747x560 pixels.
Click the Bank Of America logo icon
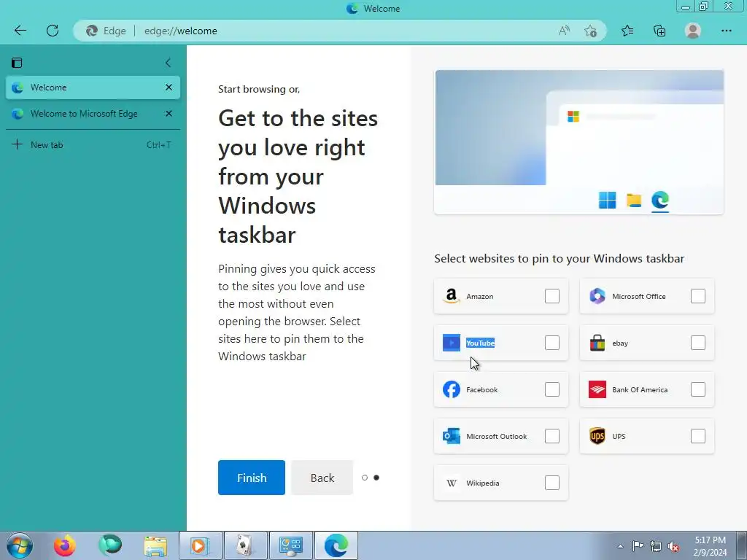(597, 389)
